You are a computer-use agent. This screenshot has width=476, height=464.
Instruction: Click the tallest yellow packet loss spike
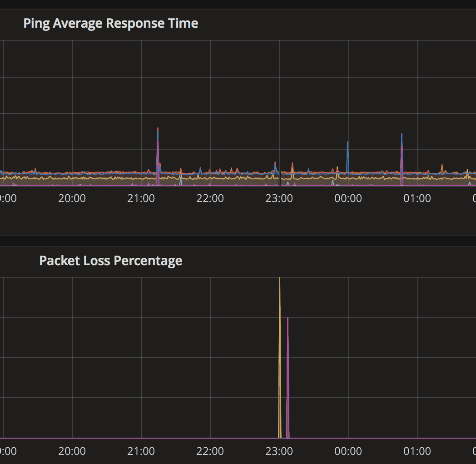[279, 279]
